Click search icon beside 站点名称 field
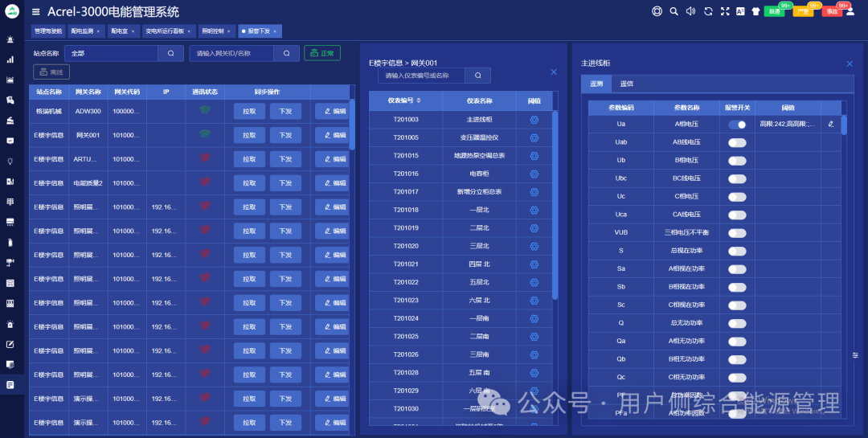The height and width of the screenshot is (438, 868). coord(170,53)
